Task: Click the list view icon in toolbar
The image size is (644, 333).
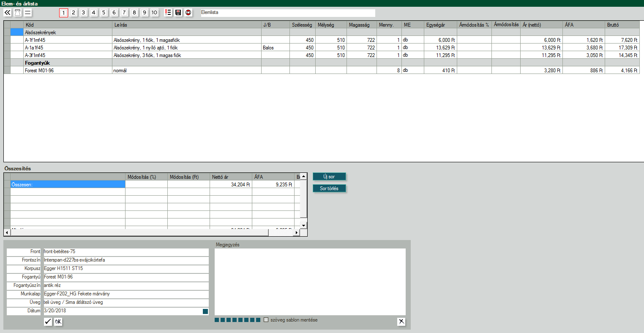Action: click(x=168, y=13)
